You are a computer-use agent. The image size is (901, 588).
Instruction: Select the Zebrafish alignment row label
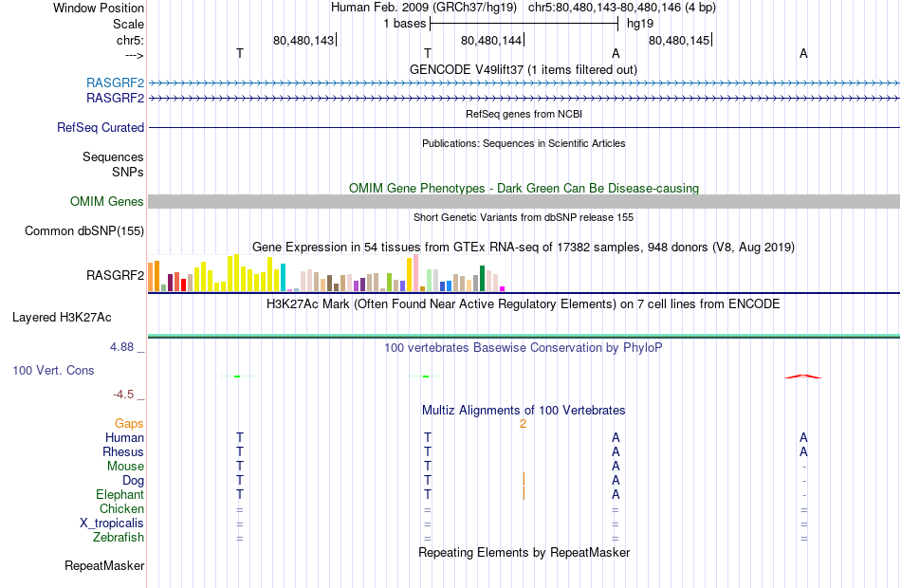[119, 538]
